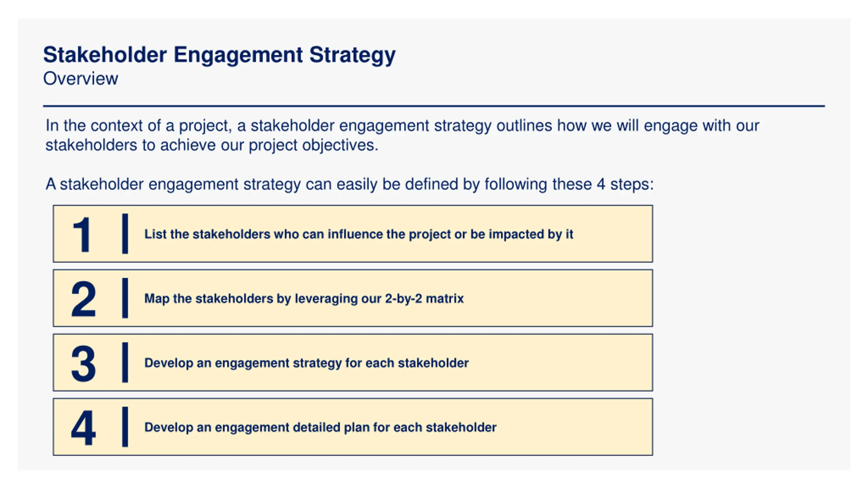
Task: Click the paragraph line starting "In the context"
Action: [402, 126]
